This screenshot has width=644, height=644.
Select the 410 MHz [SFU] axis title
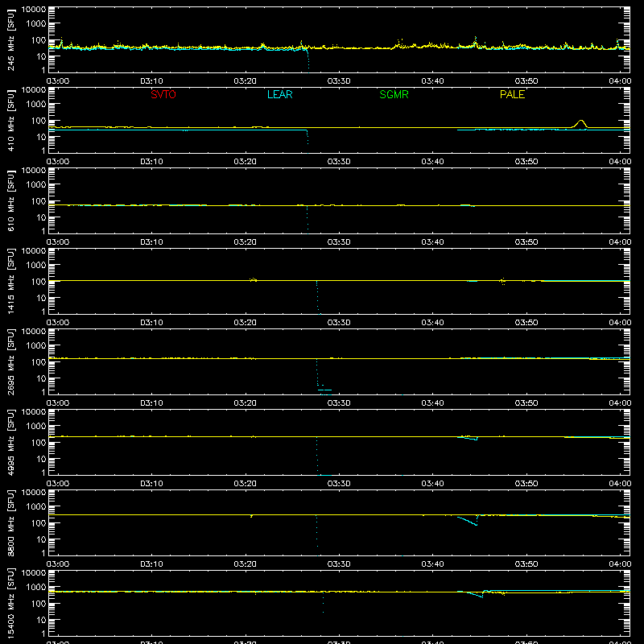tap(10, 120)
